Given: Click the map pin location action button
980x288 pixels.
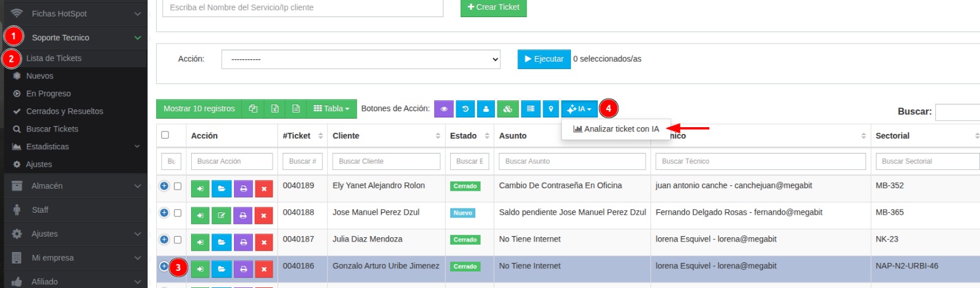Looking at the screenshot, I should tap(551, 109).
